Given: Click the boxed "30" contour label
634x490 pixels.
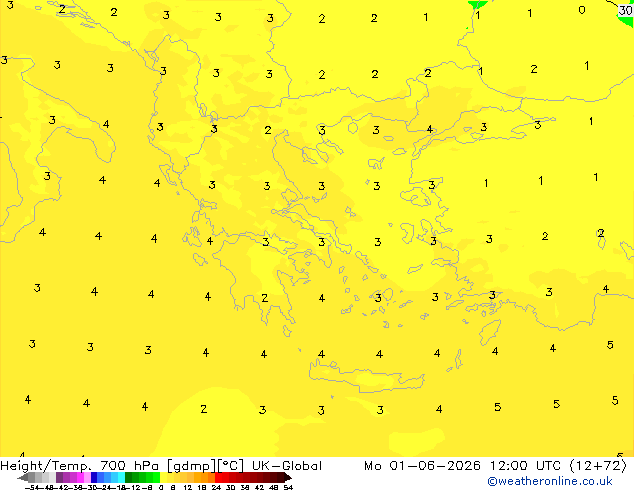Looking at the screenshot, I should point(626,11).
